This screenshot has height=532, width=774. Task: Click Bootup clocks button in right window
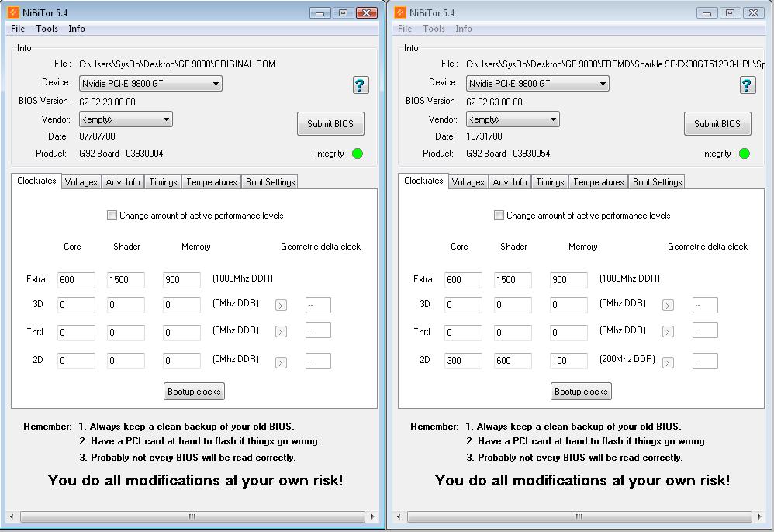coord(581,392)
